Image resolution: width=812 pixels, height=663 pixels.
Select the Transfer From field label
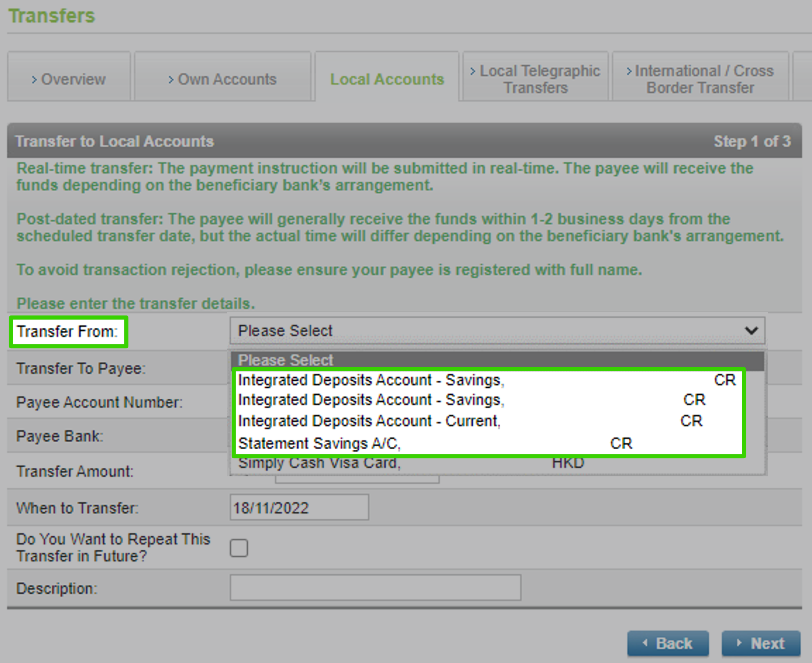tap(68, 331)
